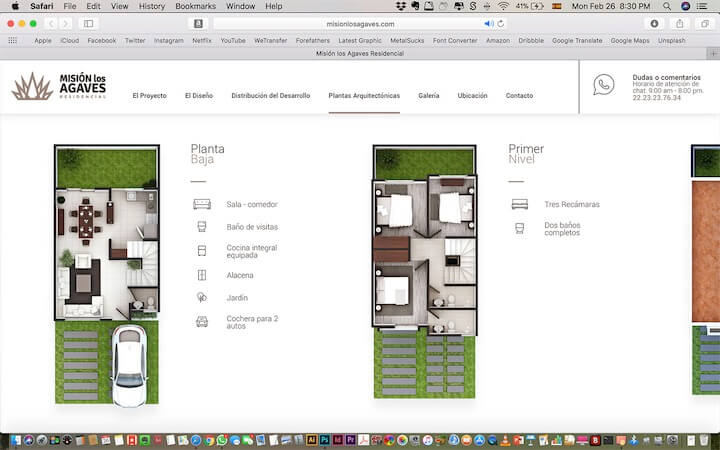Click the Contacto navigation link
This screenshot has width=720, height=450.
click(x=519, y=96)
